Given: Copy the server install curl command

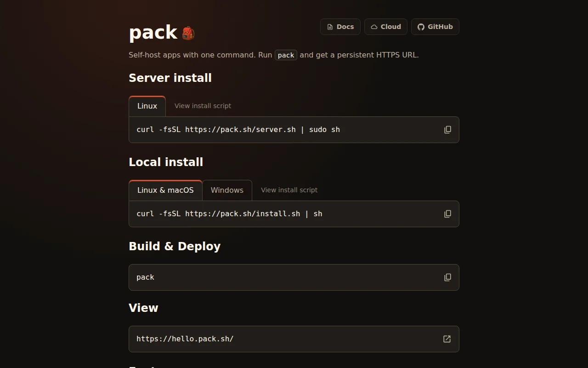Looking at the screenshot, I should pyautogui.click(x=447, y=130).
